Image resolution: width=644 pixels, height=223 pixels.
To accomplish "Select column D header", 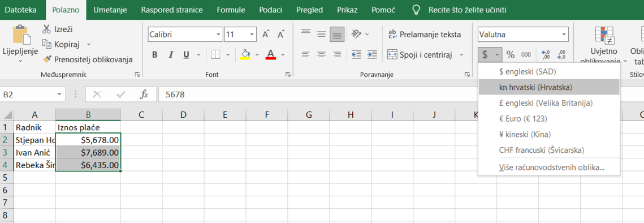I will [183, 115].
